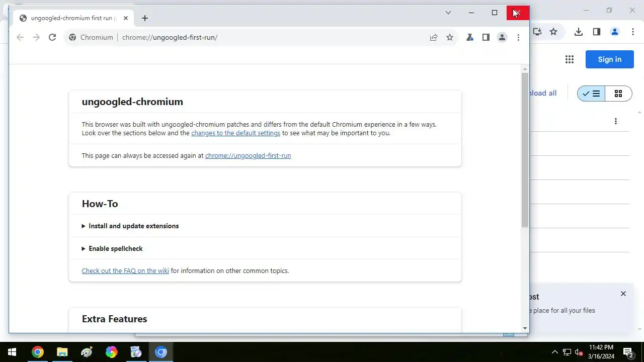Open Chromium profile avatar menu

pyautogui.click(x=502, y=37)
